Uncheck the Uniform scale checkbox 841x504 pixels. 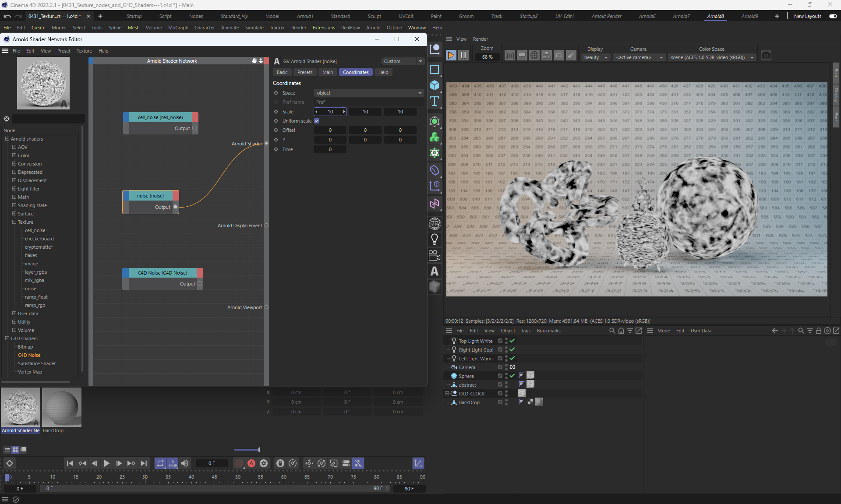[x=317, y=121]
